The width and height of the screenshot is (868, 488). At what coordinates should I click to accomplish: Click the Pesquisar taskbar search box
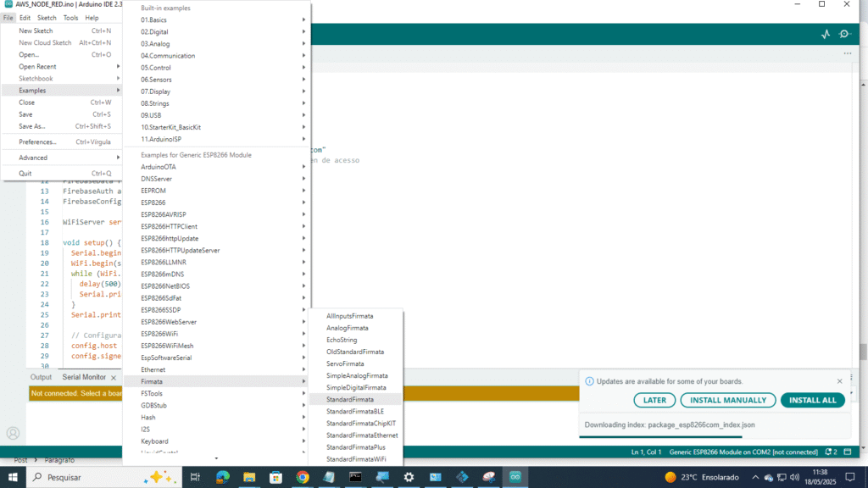(x=85, y=477)
